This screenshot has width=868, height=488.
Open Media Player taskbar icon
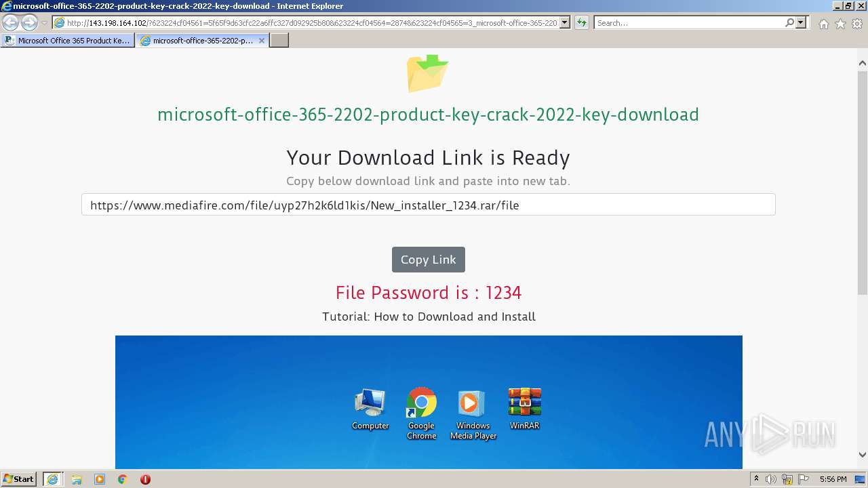pos(100,479)
